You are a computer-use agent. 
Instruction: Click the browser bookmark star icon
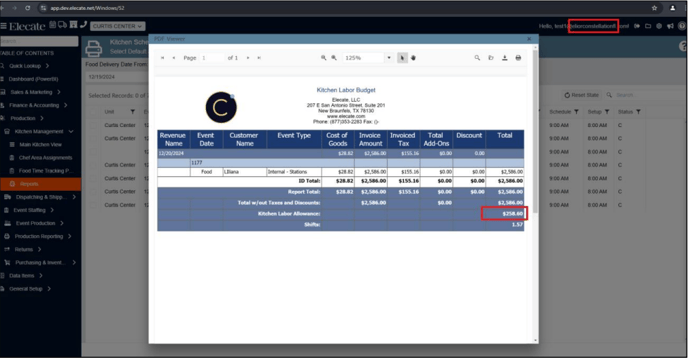pos(654,8)
